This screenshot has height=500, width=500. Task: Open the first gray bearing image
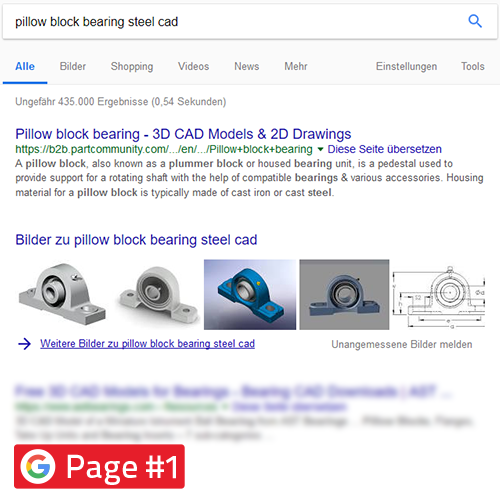pyautogui.click(x=62, y=295)
